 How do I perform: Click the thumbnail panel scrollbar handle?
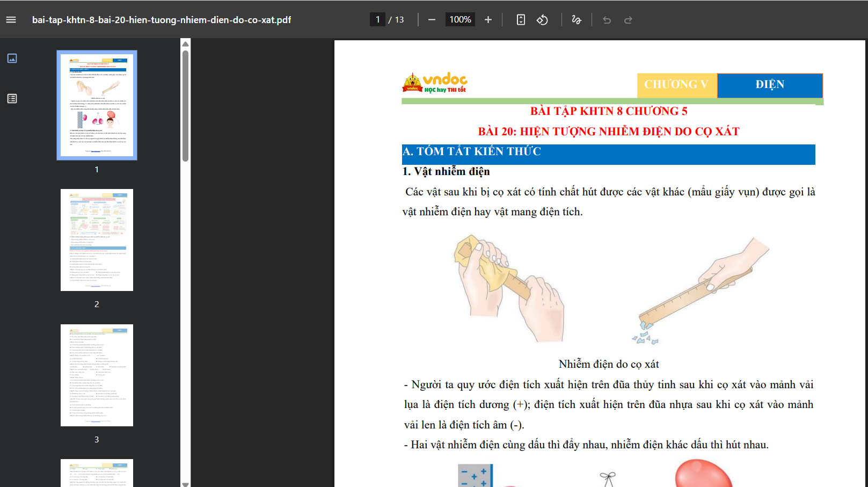click(186, 106)
